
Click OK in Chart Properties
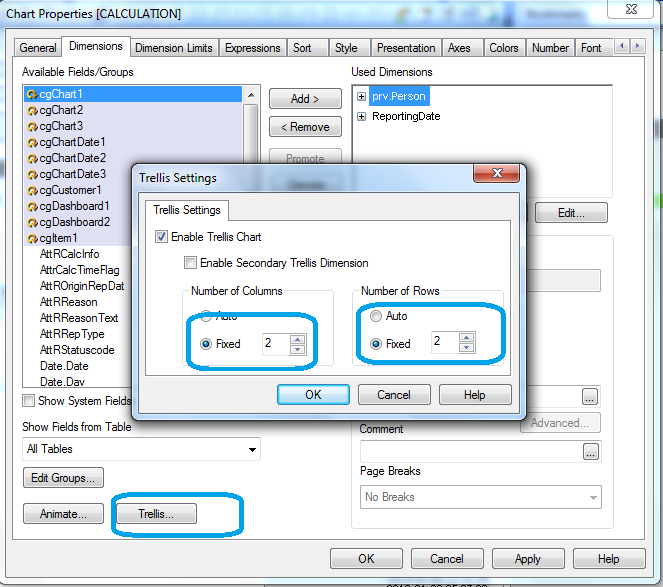366,559
